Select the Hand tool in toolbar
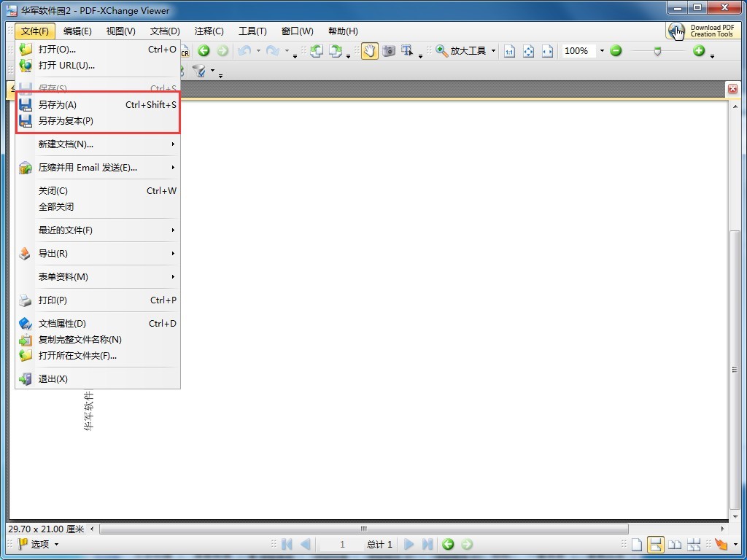Image resolution: width=747 pixels, height=560 pixels. tap(369, 51)
